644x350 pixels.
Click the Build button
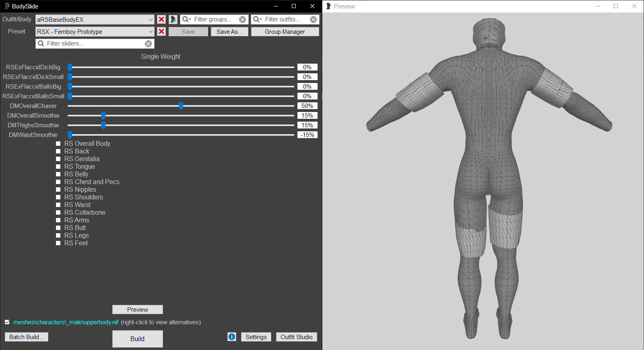(x=137, y=339)
